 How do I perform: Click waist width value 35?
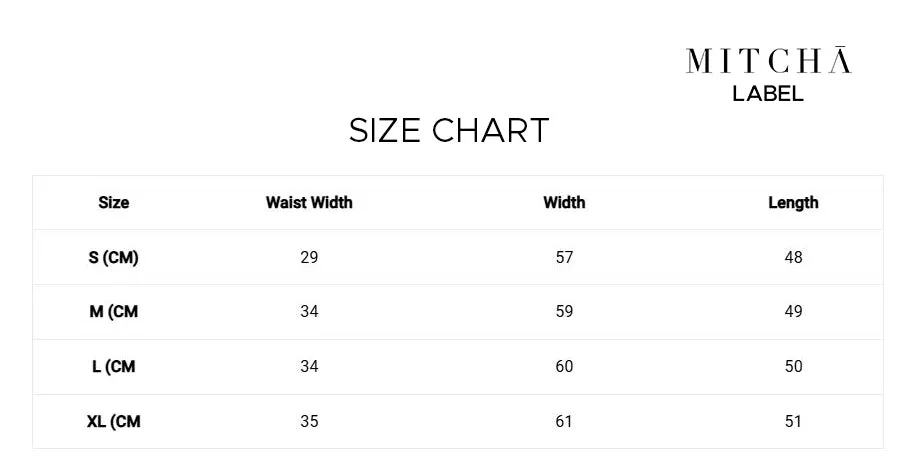point(309,421)
